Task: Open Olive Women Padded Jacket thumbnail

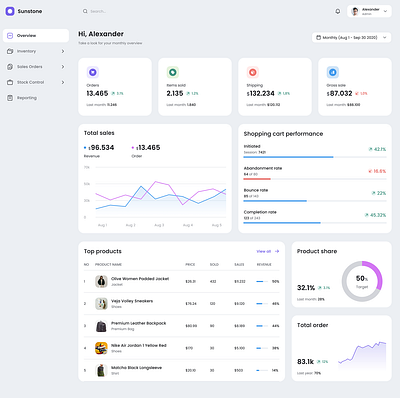Action: click(101, 281)
